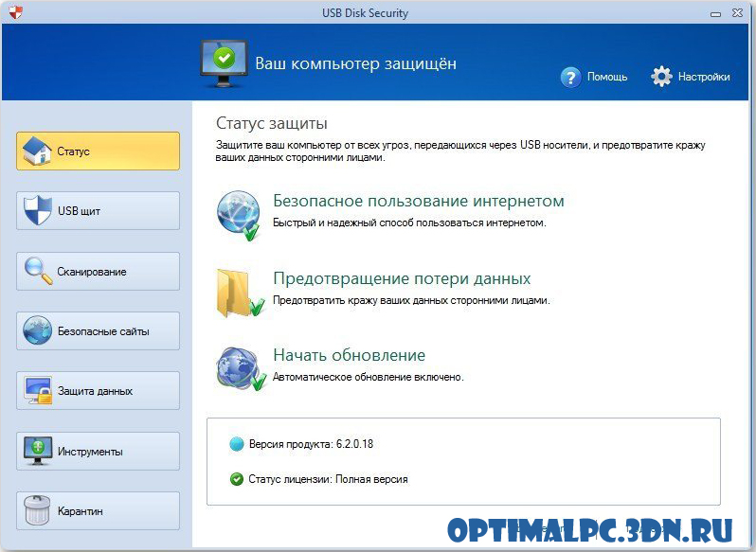
Task: Click the monitor plus Инструменты icon
Action: click(38, 451)
